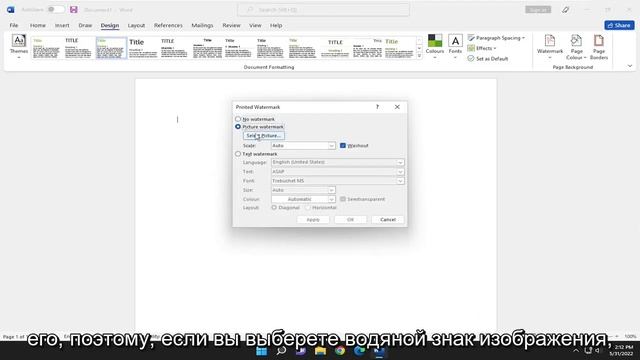Open the Fonts theme menu

click(x=455, y=46)
